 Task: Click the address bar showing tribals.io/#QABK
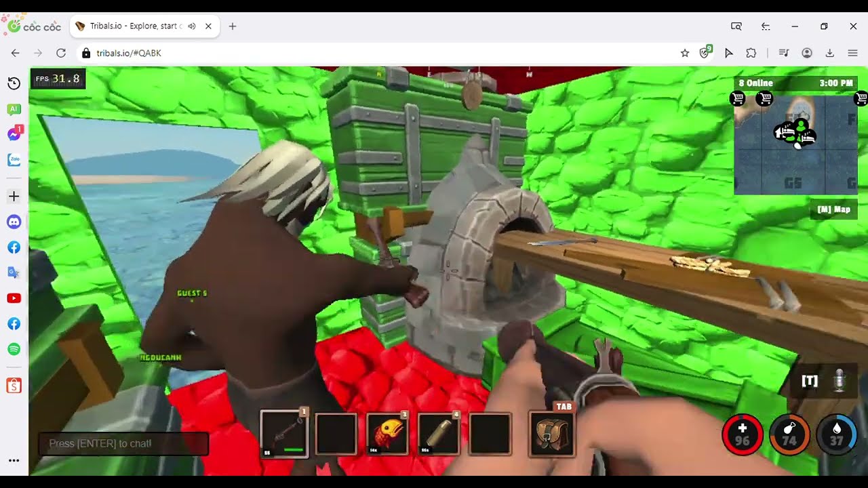[380, 53]
